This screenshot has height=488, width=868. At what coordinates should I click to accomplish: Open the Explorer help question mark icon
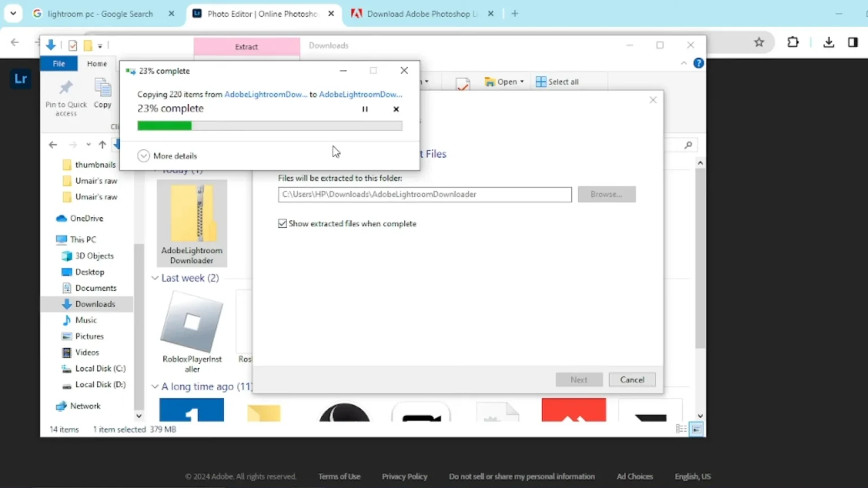[x=698, y=63]
